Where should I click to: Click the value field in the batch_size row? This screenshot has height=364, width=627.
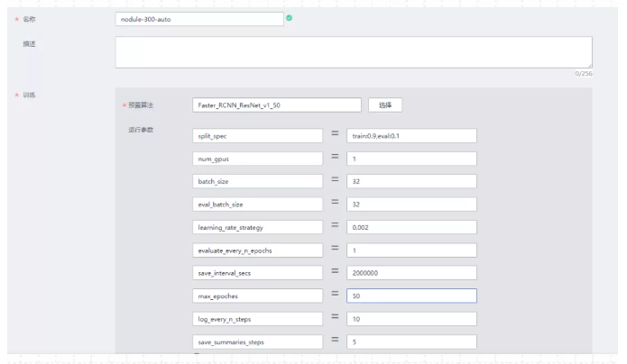point(411,181)
